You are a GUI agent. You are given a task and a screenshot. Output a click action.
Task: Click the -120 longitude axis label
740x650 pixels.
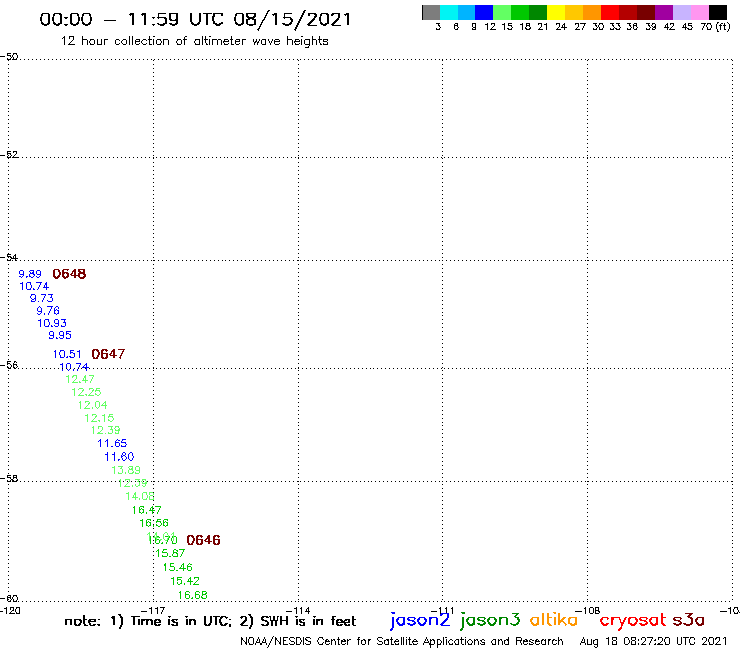click(10, 610)
